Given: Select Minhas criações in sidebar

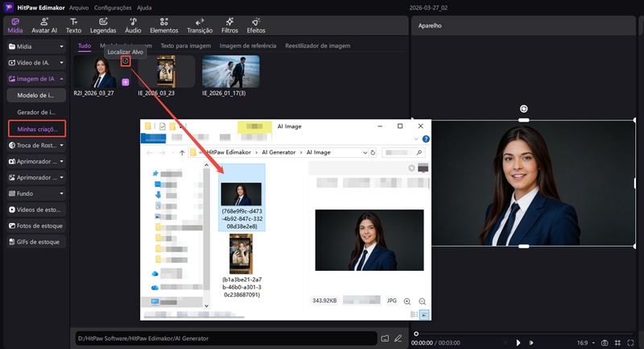Looking at the screenshot, I should (x=36, y=128).
